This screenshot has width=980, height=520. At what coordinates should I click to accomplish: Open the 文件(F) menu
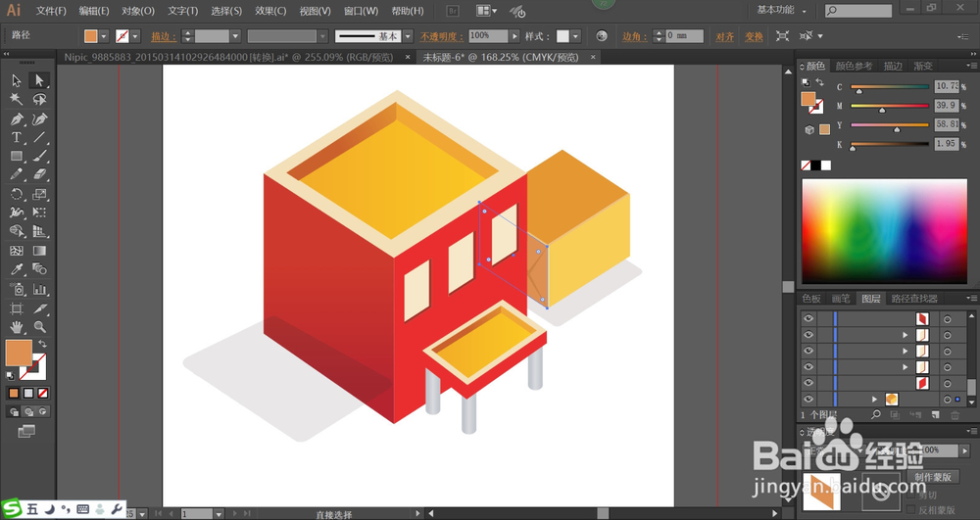(x=51, y=11)
